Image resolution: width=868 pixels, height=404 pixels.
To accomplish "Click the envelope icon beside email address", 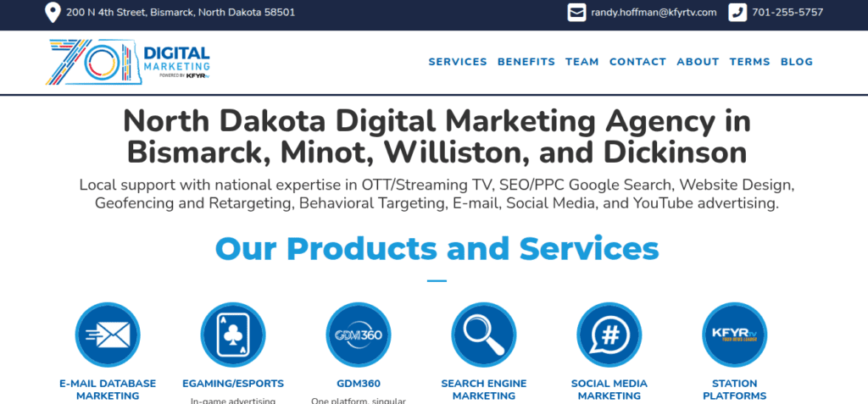I will [577, 13].
